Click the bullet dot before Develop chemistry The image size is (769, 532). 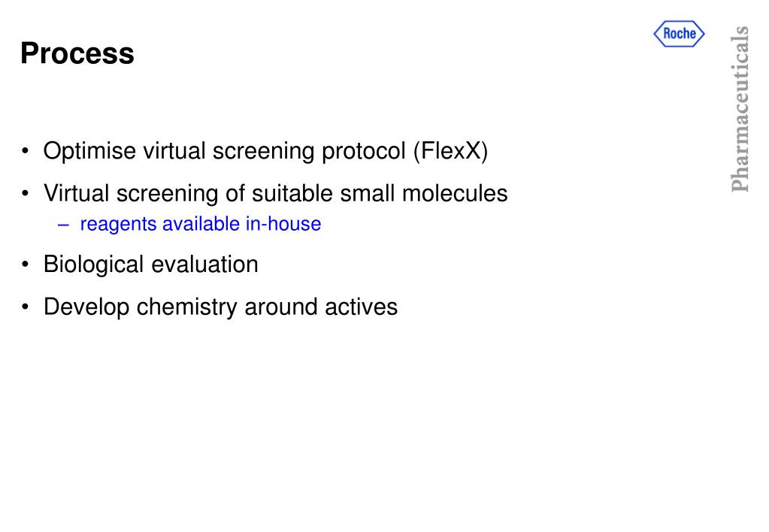[25, 307]
